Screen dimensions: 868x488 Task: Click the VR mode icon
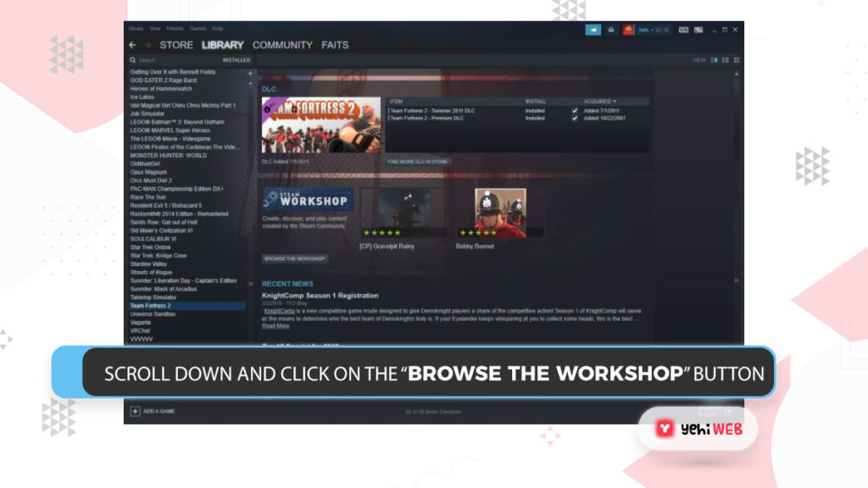(x=684, y=30)
